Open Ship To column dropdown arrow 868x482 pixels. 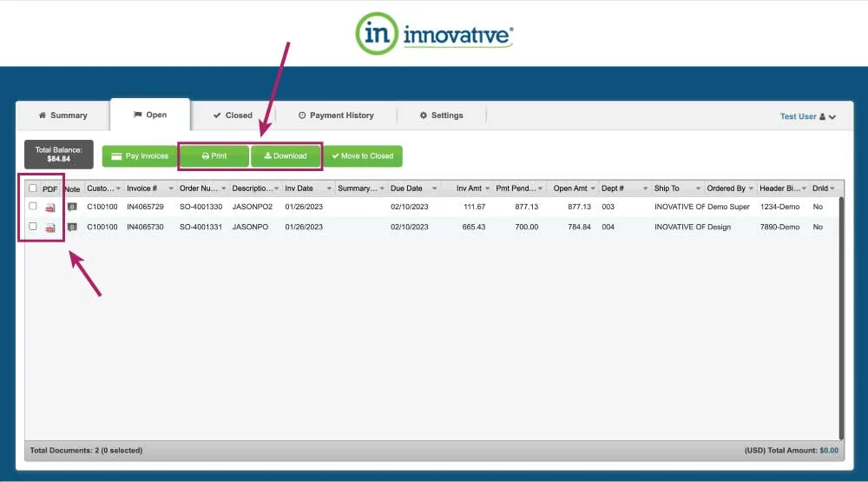[x=698, y=189]
